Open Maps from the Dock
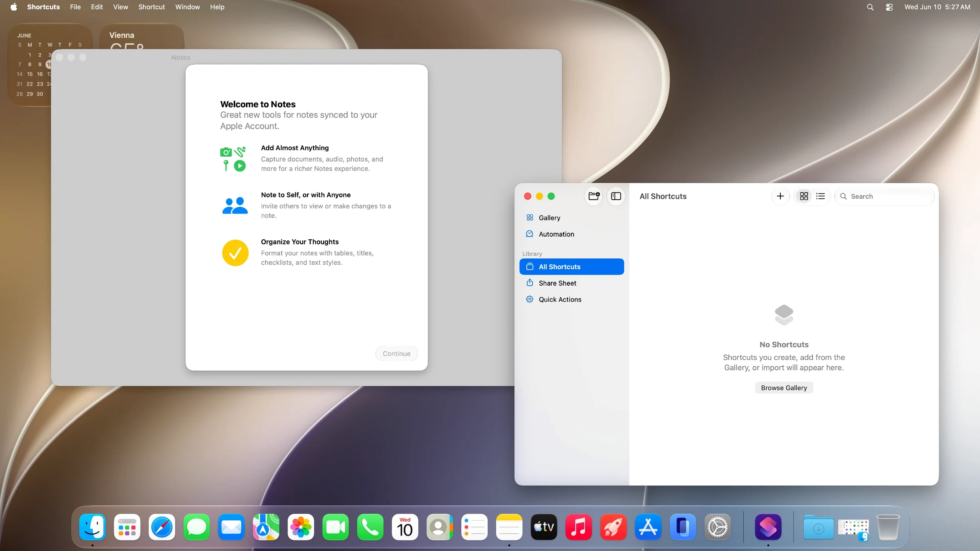 [266, 527]
